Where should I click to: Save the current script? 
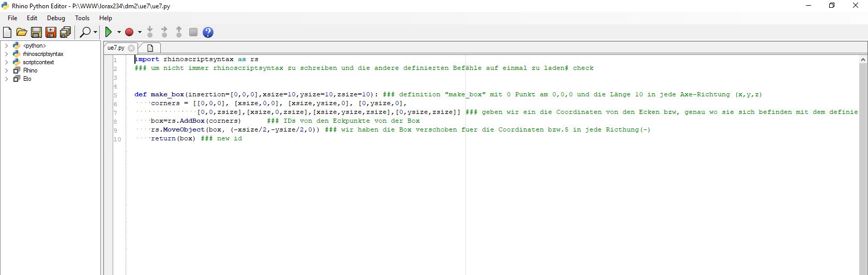tap(36, 33)
